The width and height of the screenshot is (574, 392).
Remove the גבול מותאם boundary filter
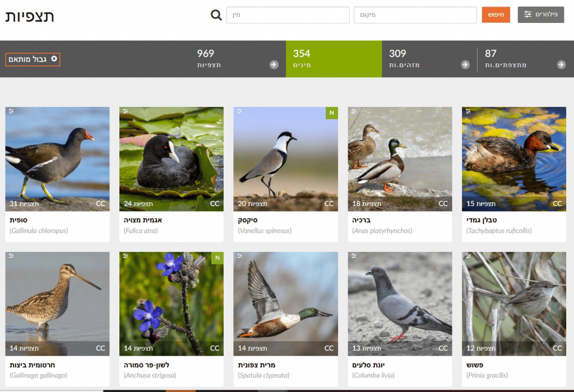(54, 59)
